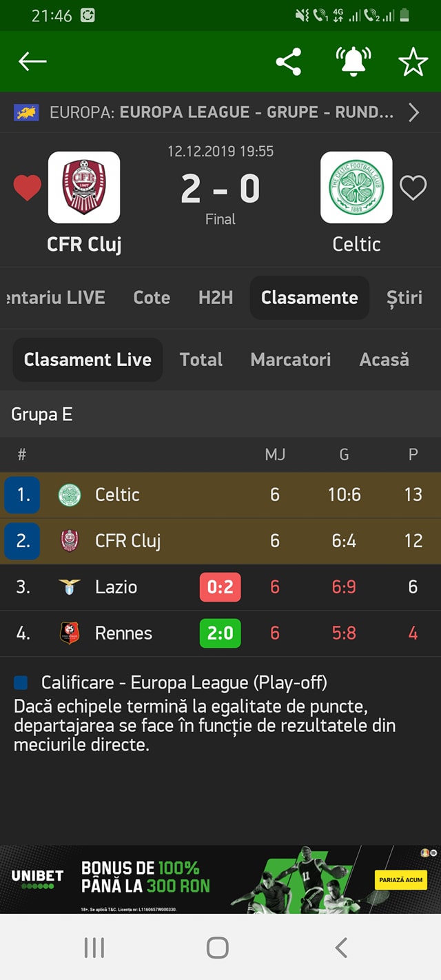Viewport: 441px width, 980px height.
Task: Toggle match notifications bell
Action: (x=353, y=62)
